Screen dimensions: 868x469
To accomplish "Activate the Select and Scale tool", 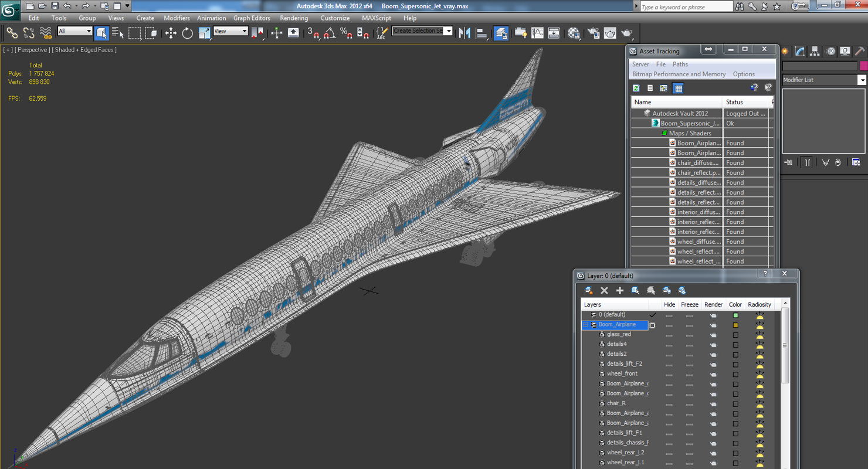I will pyautogui.click(x=204, y=33).
